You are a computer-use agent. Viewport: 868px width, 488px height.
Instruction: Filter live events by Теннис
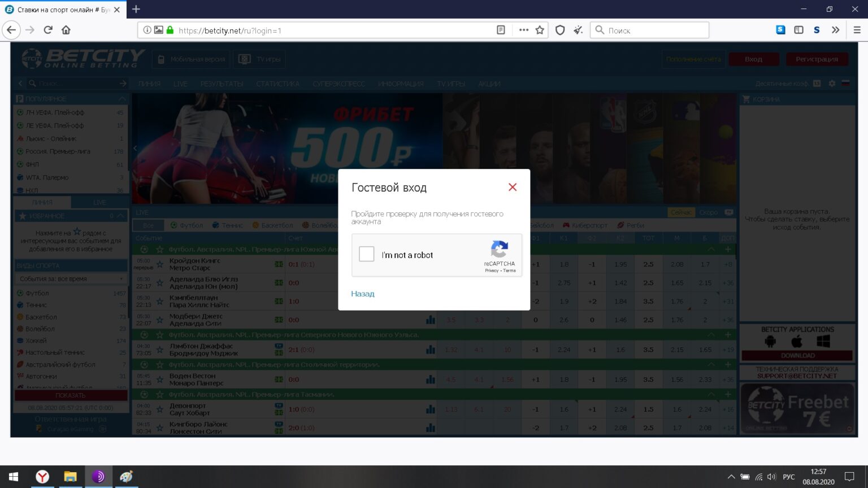click(228, 225)
